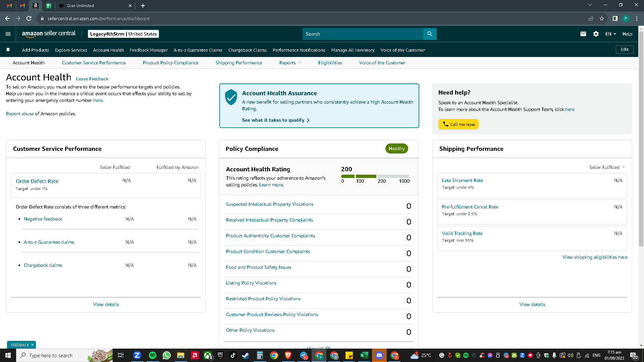Viewport: 644px width, 362px height.
Task: Open Epic Games Launcher from the taskbar
Action: [220, 355]
